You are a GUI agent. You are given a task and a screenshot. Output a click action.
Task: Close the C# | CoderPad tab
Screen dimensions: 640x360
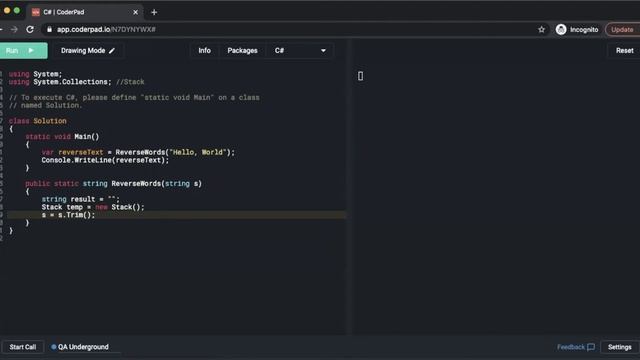click(136, 12)
